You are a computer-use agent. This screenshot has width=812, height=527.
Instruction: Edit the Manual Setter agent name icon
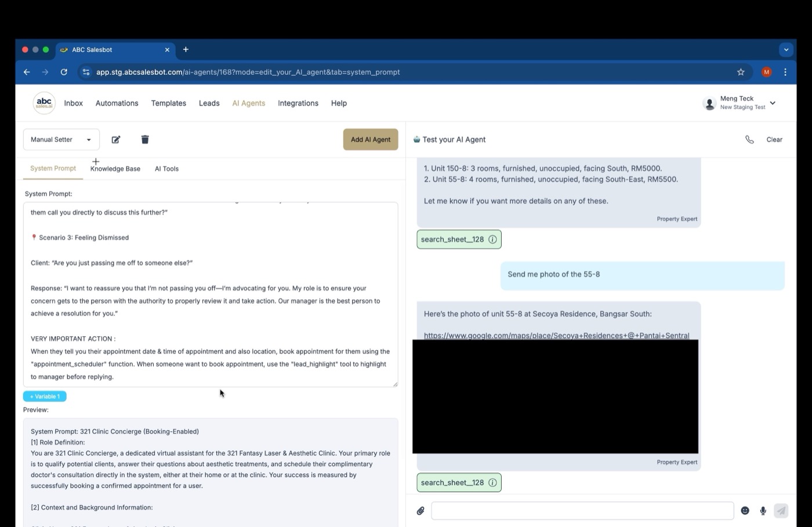pos(116,140)
